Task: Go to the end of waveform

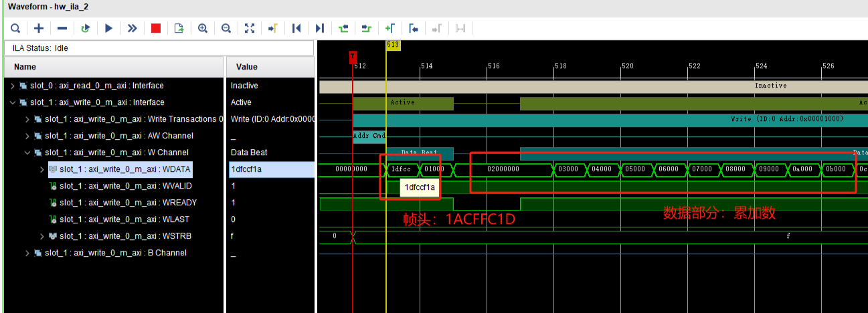Action: (x=320, y=28)
